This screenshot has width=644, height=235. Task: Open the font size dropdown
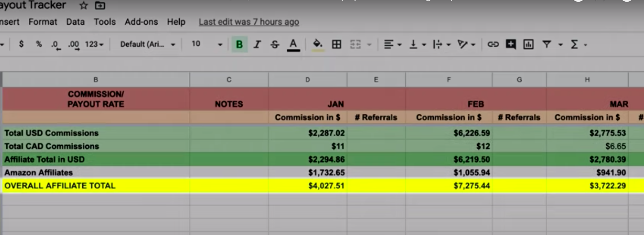207,44
